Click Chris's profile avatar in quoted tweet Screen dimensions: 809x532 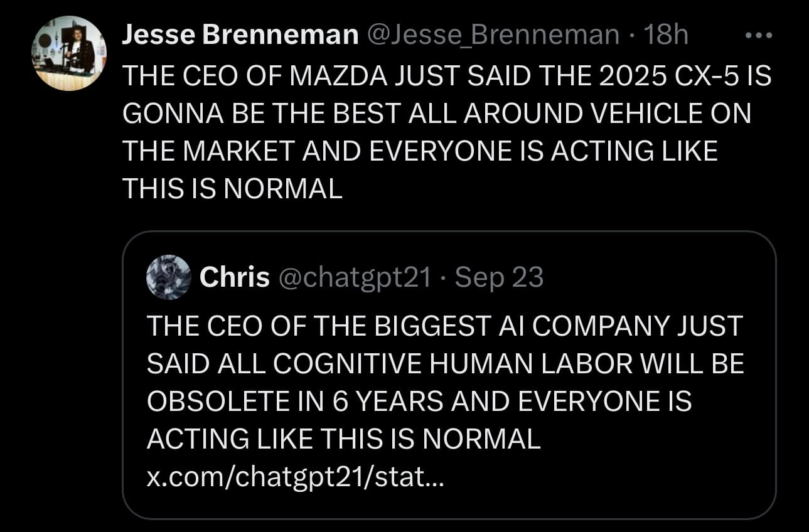click(168, 277)
